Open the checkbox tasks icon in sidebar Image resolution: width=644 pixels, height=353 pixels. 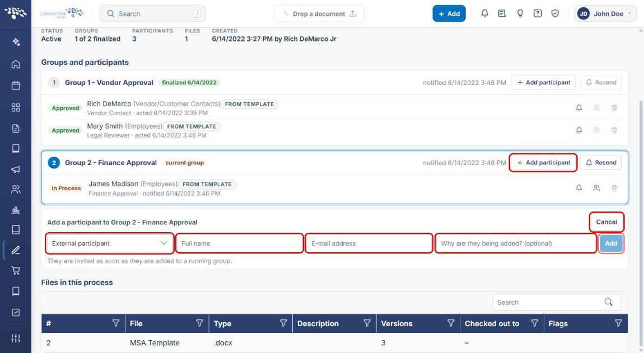point(16,312)
